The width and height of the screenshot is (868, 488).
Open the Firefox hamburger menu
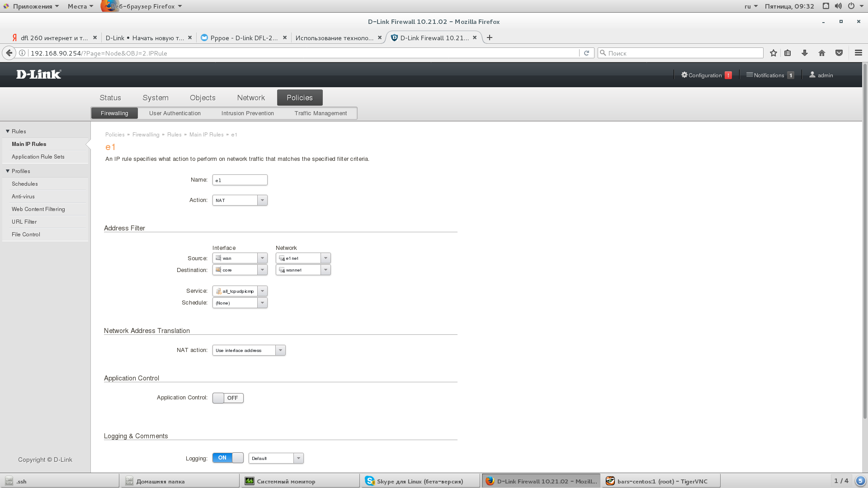tap(859, 53)
